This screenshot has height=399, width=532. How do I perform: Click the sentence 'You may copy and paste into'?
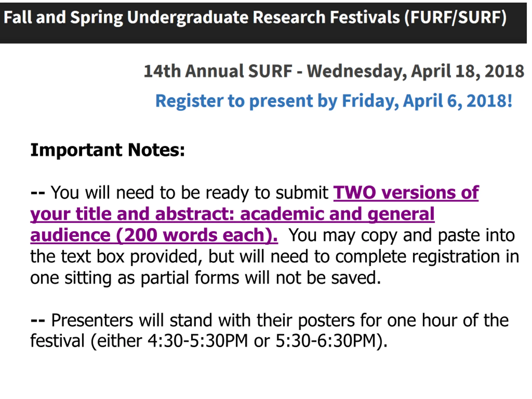pyautogui.click(x=402, y=236)
